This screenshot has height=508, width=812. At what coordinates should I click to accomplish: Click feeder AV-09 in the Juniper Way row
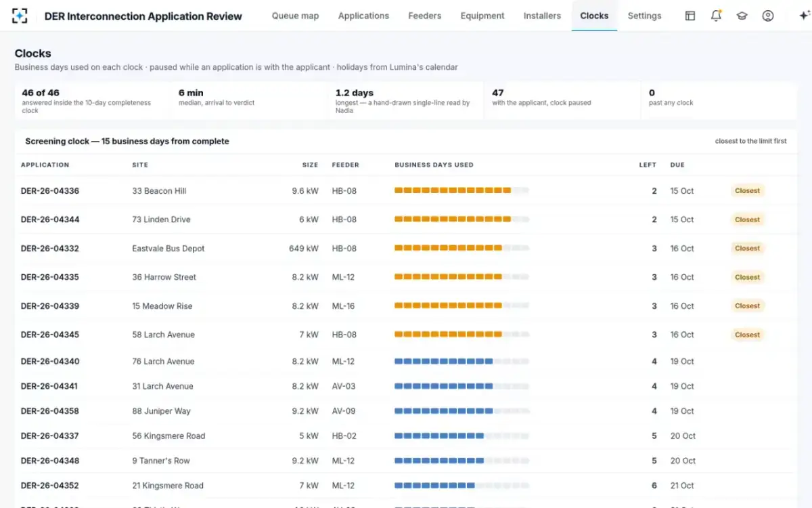(x=343, y=411)
